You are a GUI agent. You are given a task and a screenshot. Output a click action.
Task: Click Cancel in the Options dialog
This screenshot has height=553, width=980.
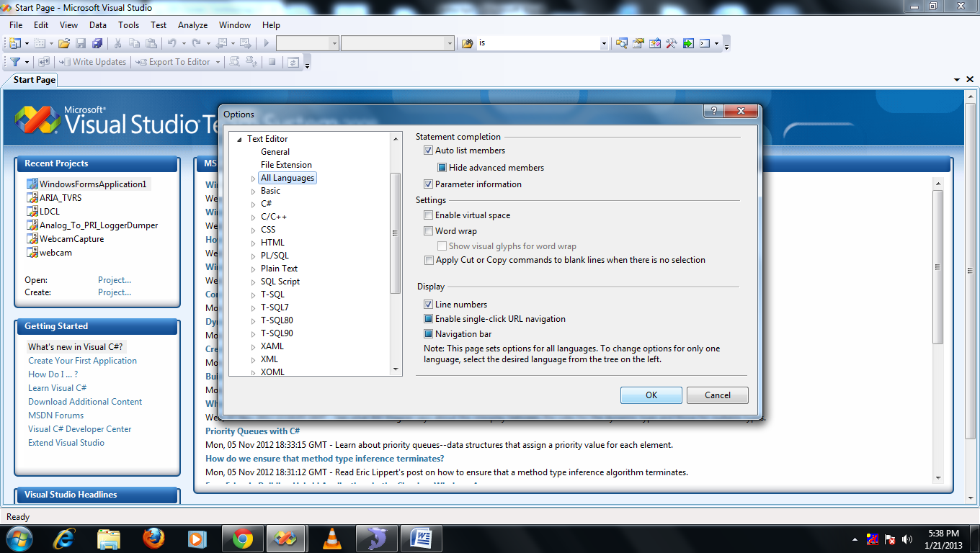pyautogui.click(x=718, y=395)
